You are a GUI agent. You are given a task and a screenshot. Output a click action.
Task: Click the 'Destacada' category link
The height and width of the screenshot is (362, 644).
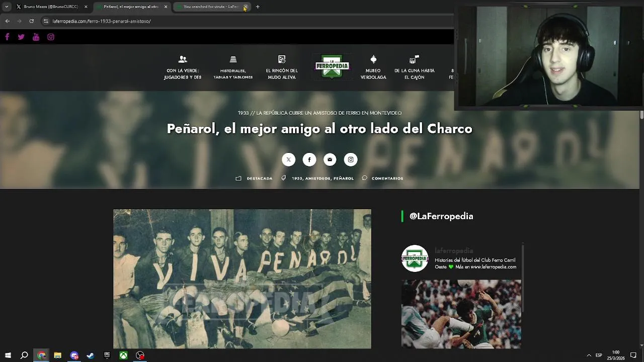[260, 178]
